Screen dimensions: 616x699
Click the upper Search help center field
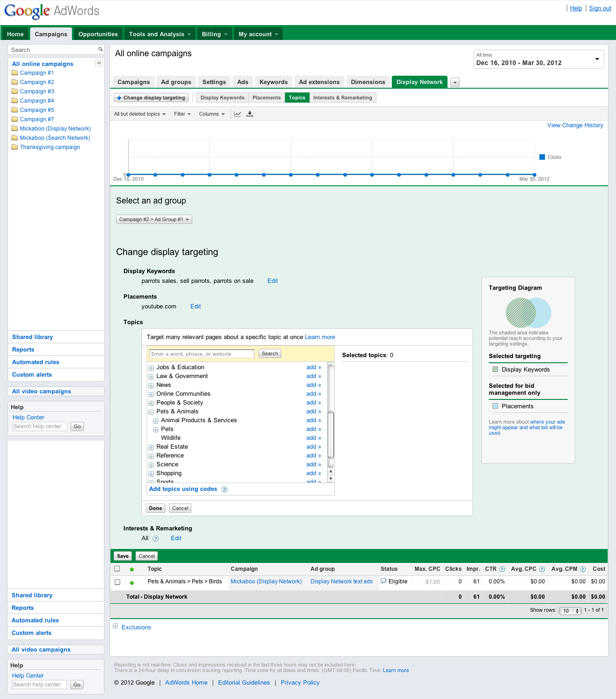(39, 426)
